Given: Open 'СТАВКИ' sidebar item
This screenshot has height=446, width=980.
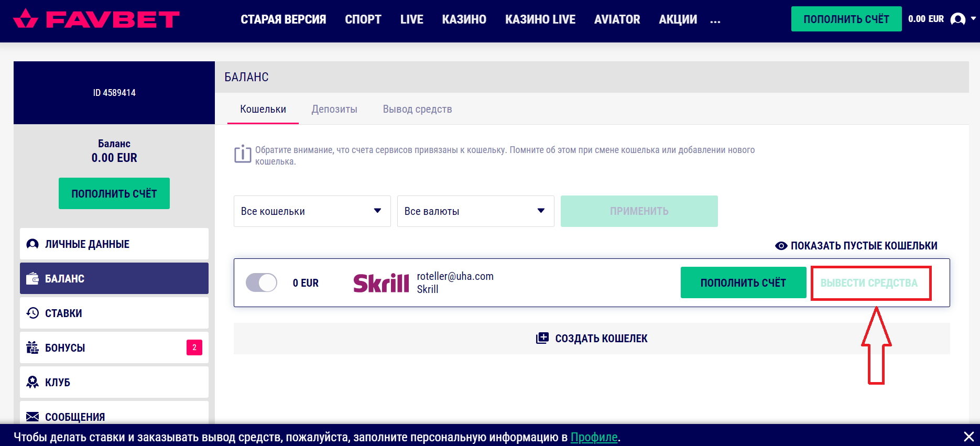Looking at the screenshot, I should pyautogui.click(x=114, y=313).
